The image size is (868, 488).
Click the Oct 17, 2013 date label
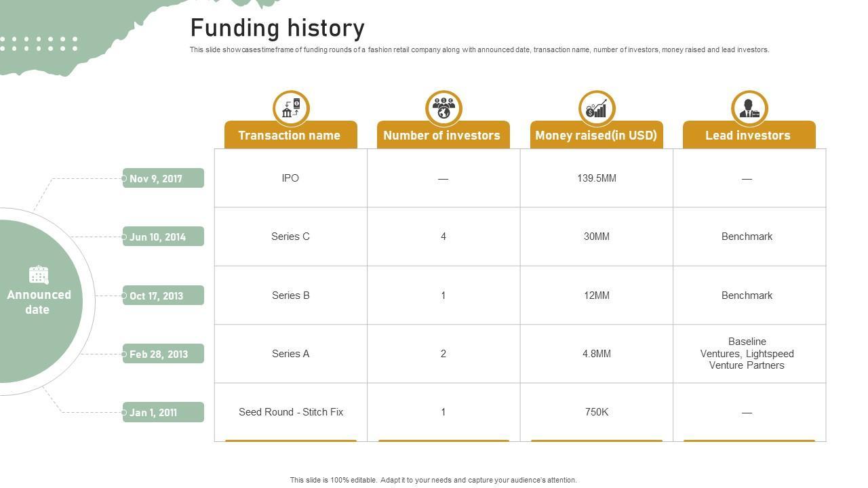pos(163,296)
